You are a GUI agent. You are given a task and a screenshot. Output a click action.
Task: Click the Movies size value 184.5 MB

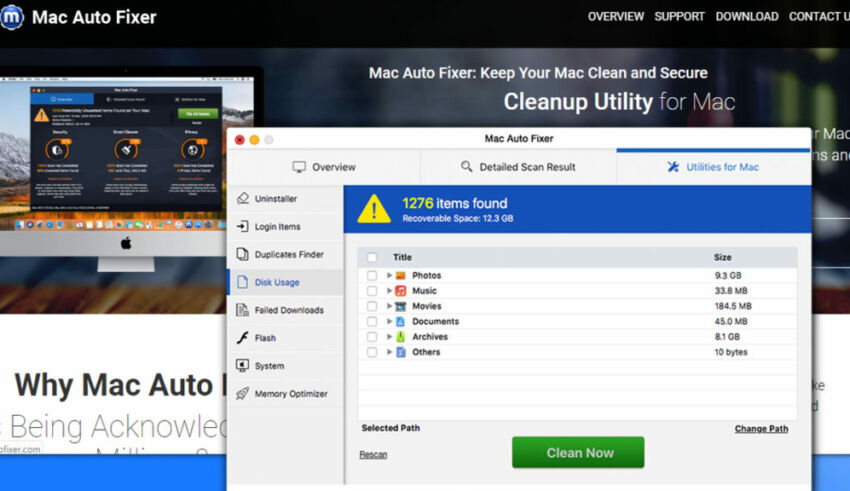[x=733, y=306]
